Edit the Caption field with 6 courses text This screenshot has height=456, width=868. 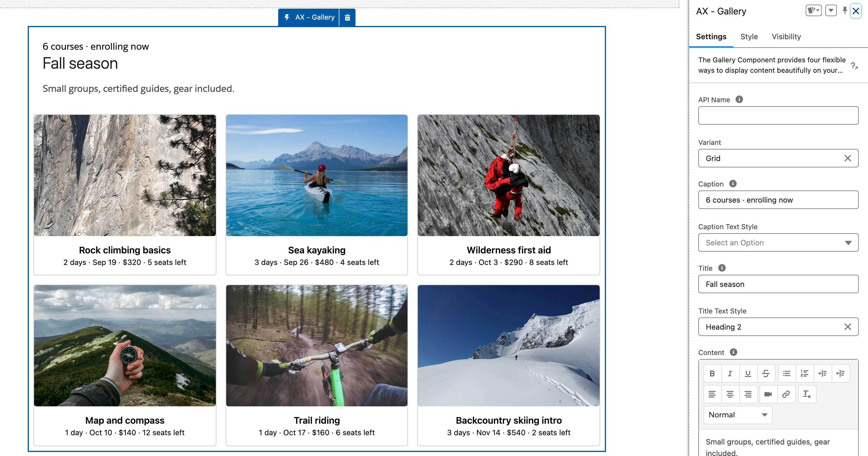pyautogui.click(x=778, y=200)
